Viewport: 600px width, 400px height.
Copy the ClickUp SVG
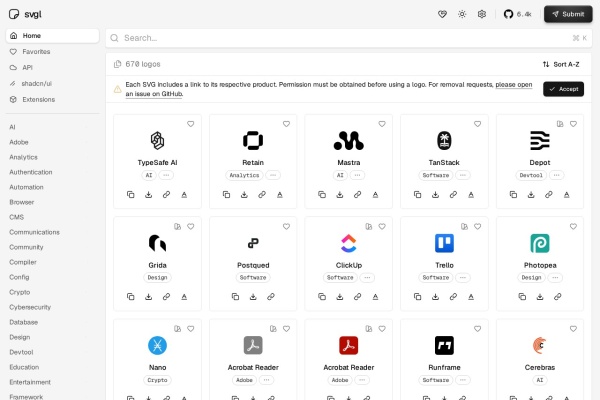322,297
